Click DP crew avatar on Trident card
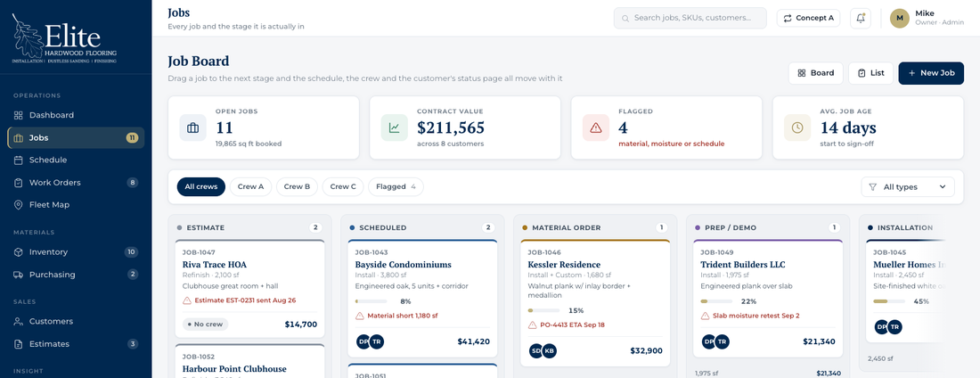Viewport: 980px width, 378px height. point(709,341)
